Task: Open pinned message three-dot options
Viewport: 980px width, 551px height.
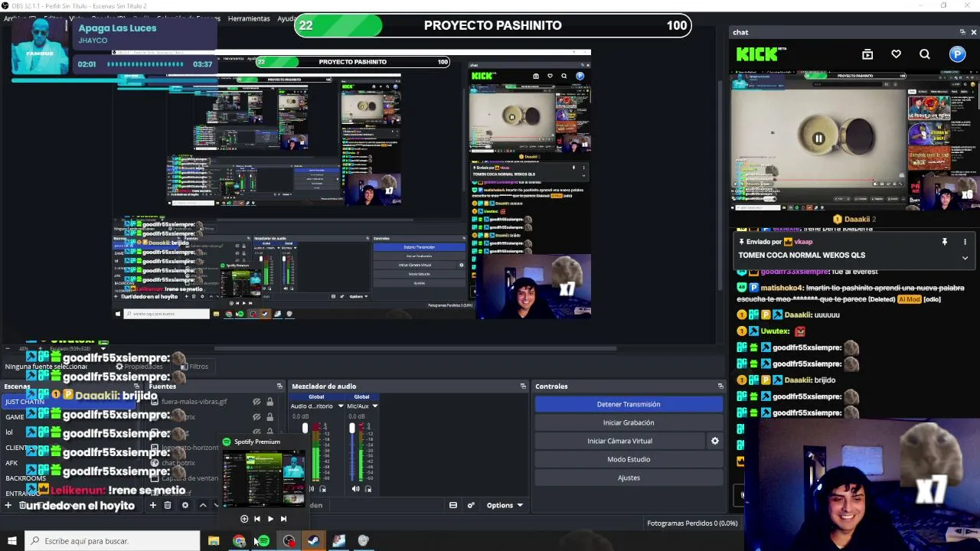Action: [965, 242]
